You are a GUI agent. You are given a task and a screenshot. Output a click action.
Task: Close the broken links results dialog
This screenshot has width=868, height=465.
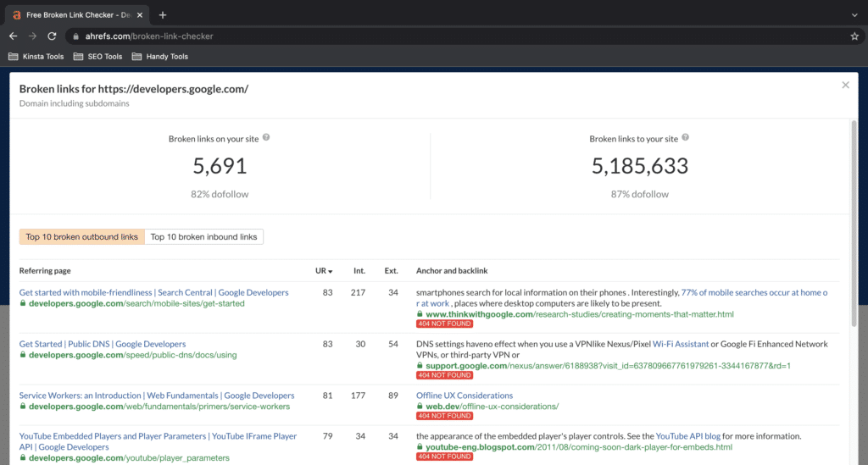coord(845,85)
